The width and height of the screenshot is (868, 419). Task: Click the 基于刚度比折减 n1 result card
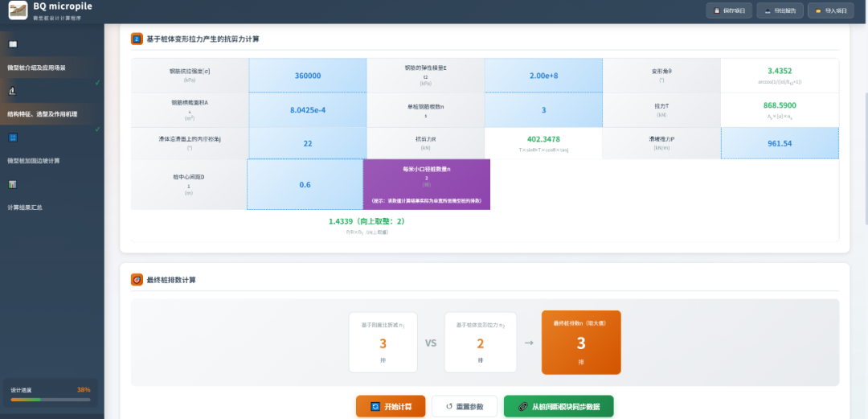tap(383, 342)
